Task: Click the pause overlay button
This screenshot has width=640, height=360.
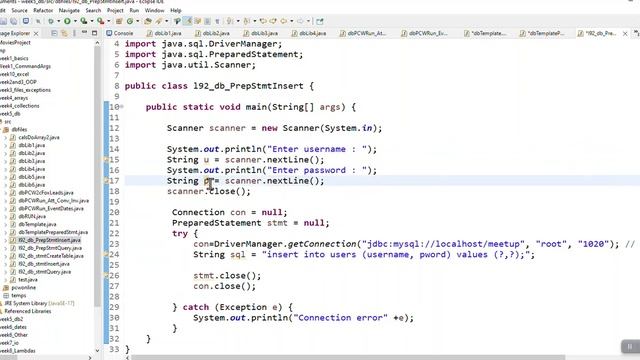Action: pos(630,347)
